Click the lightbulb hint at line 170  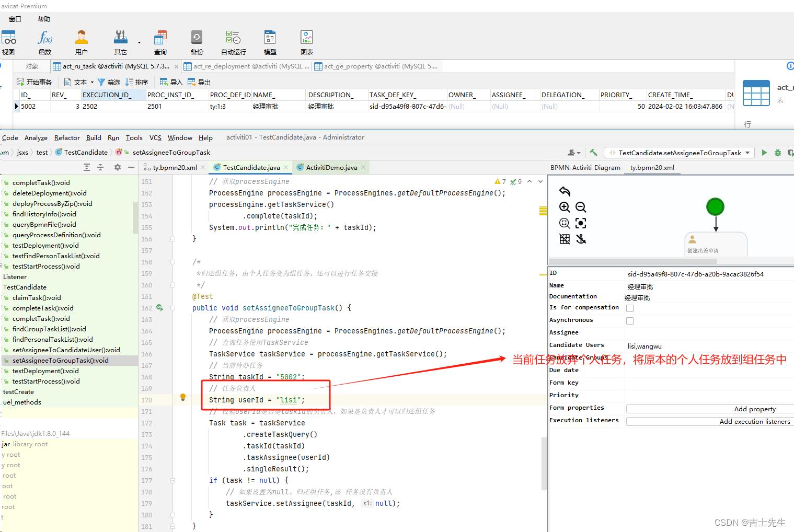(183, 397)
